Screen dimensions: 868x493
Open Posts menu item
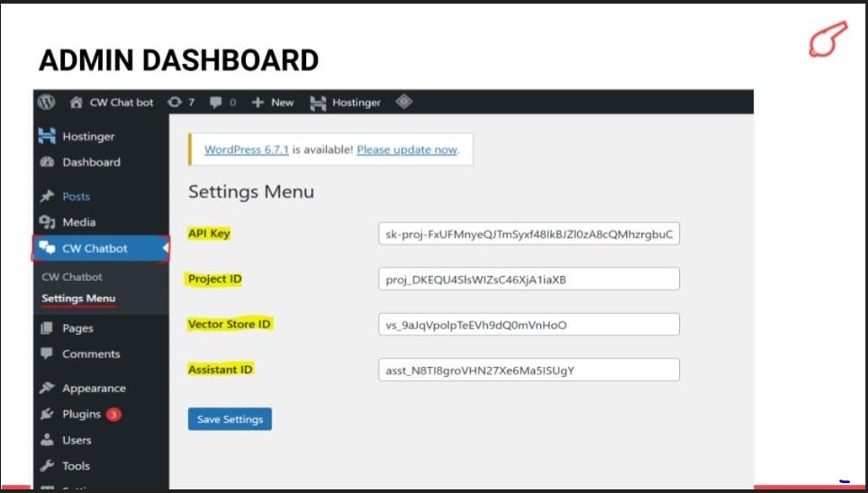point(76,196)
